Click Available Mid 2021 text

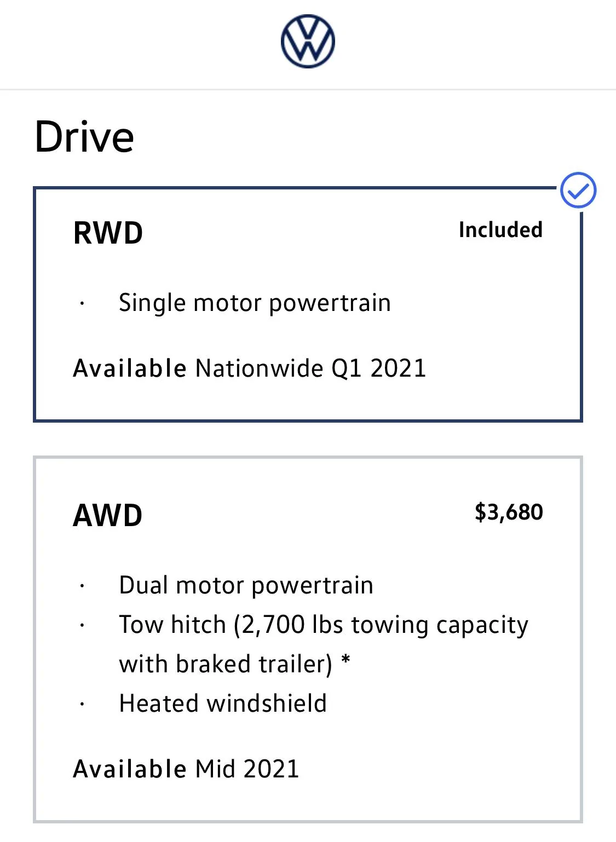click(186, 769)
